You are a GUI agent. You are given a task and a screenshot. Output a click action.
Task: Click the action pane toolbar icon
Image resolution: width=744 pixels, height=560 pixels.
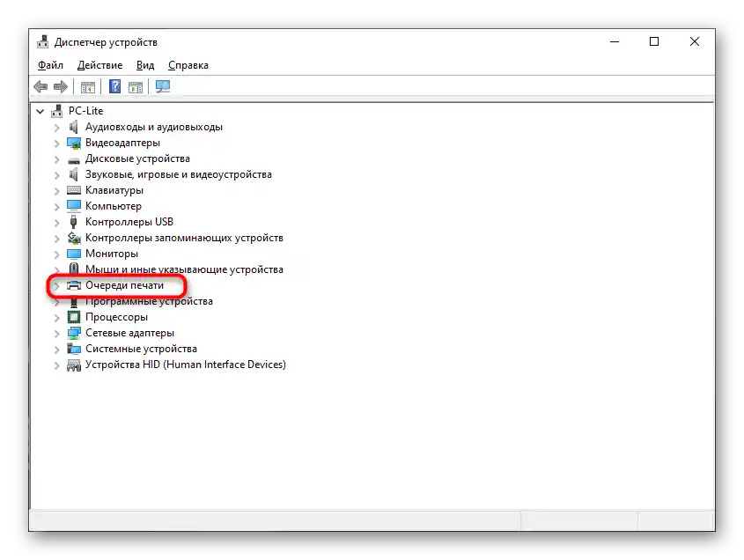click(136, 87)
